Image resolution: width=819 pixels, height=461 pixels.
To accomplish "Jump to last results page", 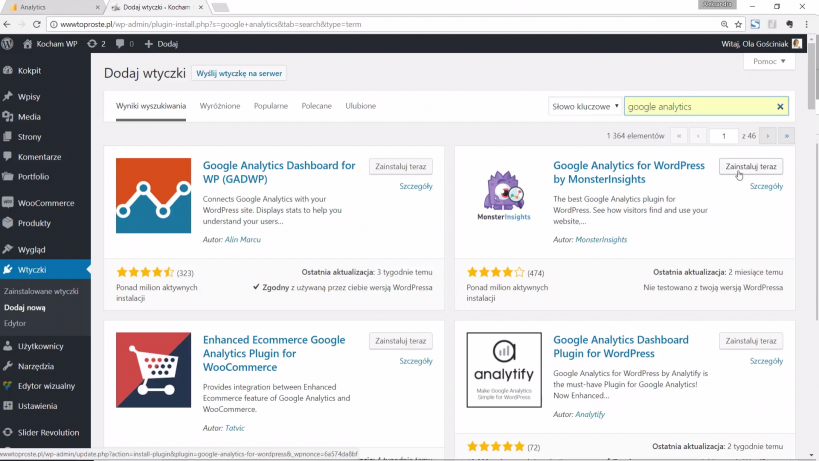I will pyautogui.click(x=787, y=136).
